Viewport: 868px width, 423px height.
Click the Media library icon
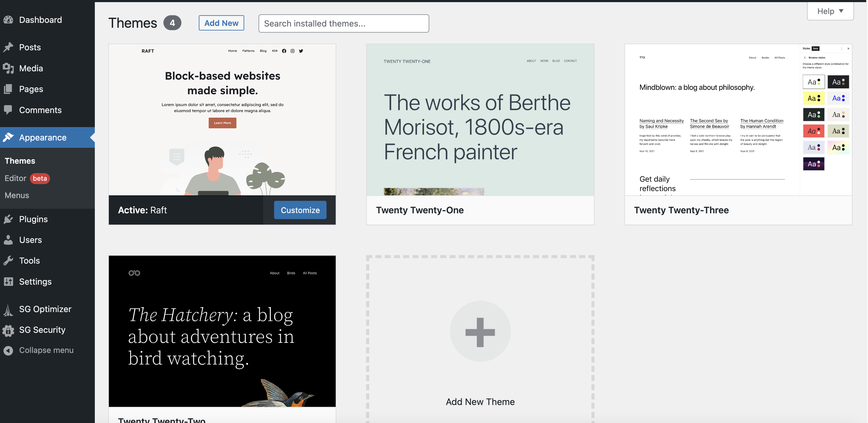pyautogui.click(x=9, y=68)
